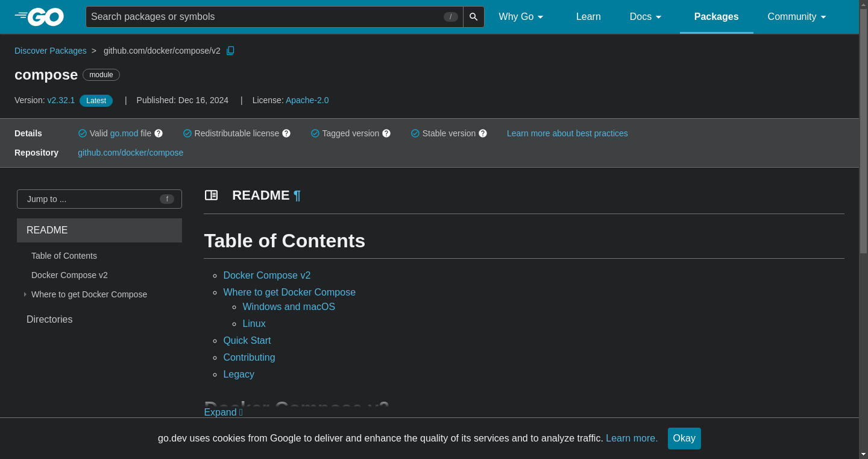Click the help icon next to Tagged version
This screenshot has height=459, width=868.
[386, 133]
